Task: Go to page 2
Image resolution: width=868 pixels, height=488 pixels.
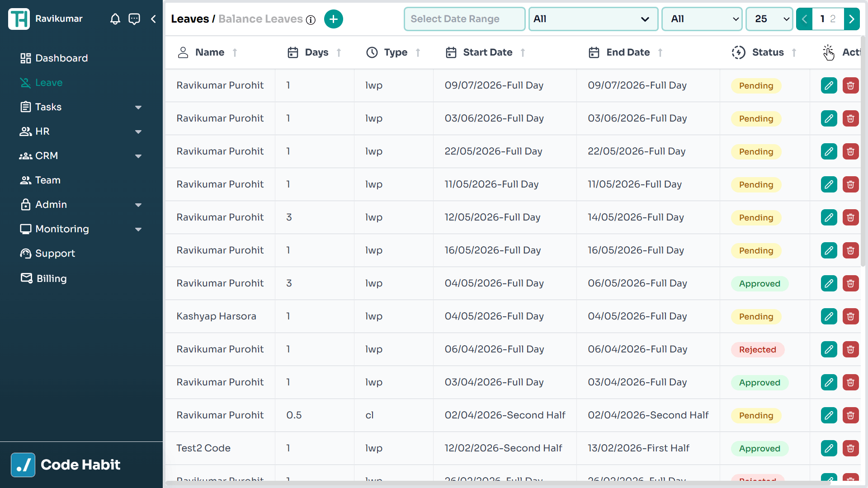Action: point(833,19)
